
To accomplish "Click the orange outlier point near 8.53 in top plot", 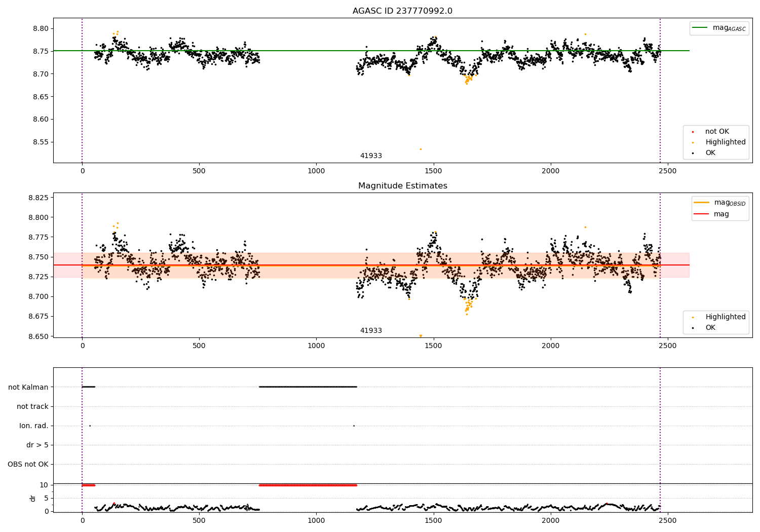I will [421, 149].
